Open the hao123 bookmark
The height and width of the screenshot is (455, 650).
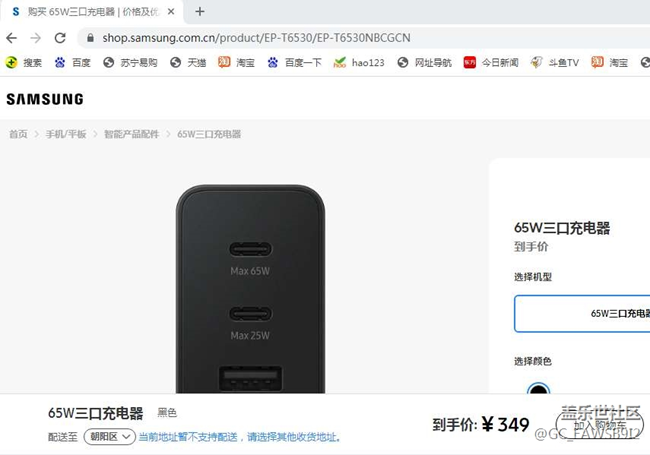[x=359, y=63]
